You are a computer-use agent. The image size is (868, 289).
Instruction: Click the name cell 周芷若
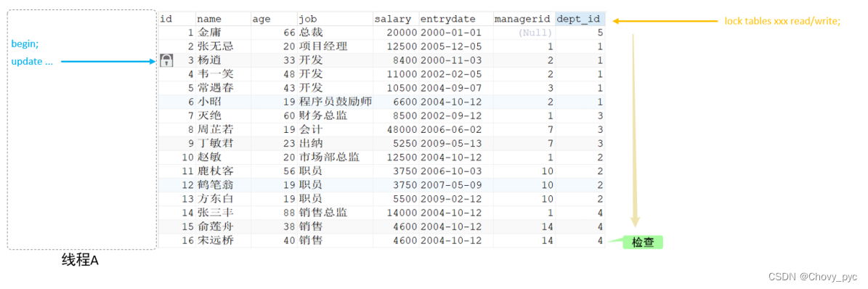tap(223, 129)
